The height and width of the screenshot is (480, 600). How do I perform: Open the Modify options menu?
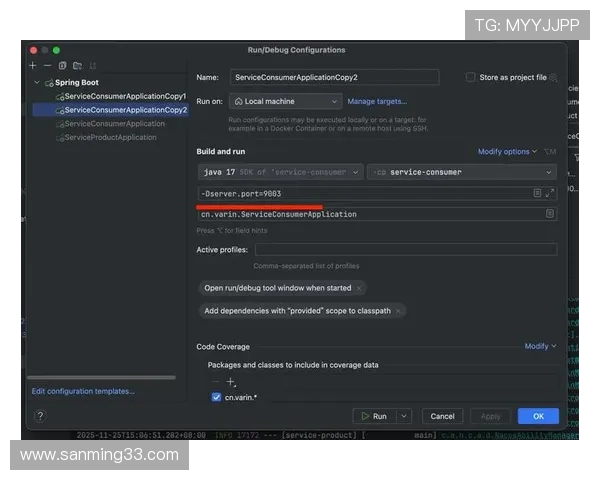pyautogui.click(x=508, y=152)
